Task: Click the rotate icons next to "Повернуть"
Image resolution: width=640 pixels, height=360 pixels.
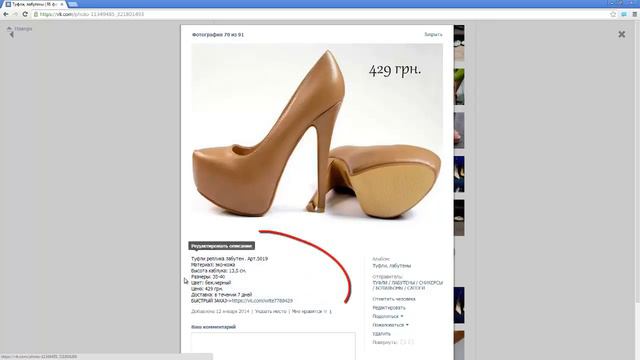Action: [407, 342]
